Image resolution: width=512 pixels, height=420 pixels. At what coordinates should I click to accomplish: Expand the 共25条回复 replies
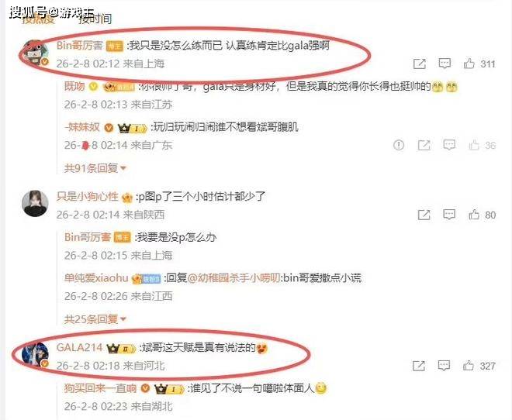(95, 319)
